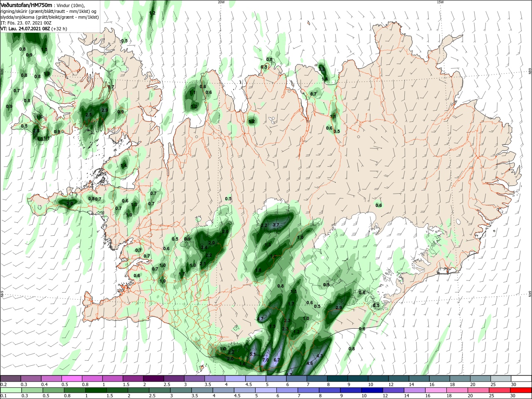Click the '15W' longitude label
This screenshot has height=399, width=532.
click(440, 2)
